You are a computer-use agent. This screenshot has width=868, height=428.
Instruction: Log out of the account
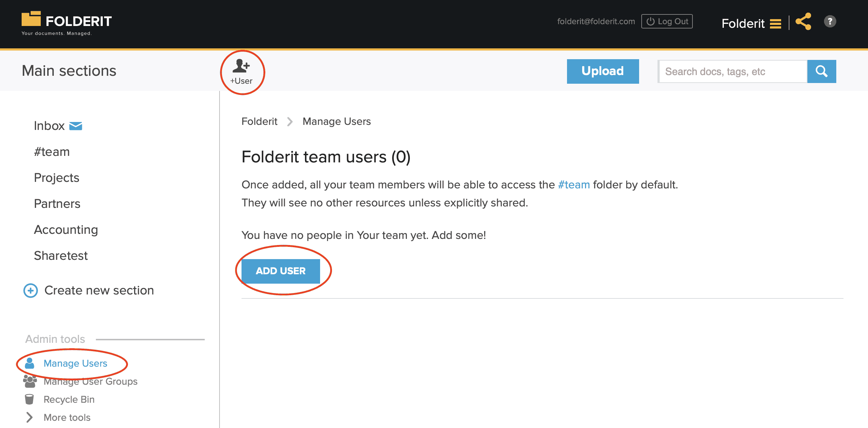pos(667,21)
